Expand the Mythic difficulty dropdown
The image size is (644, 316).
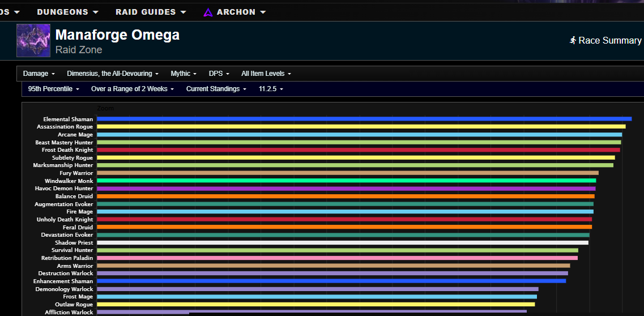click(184, 74)
